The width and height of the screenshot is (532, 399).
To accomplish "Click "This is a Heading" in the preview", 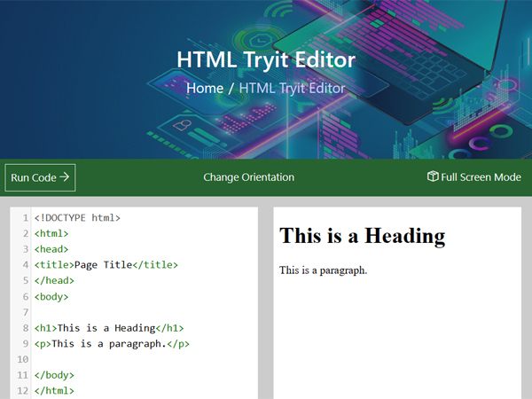I will point(362,236).
